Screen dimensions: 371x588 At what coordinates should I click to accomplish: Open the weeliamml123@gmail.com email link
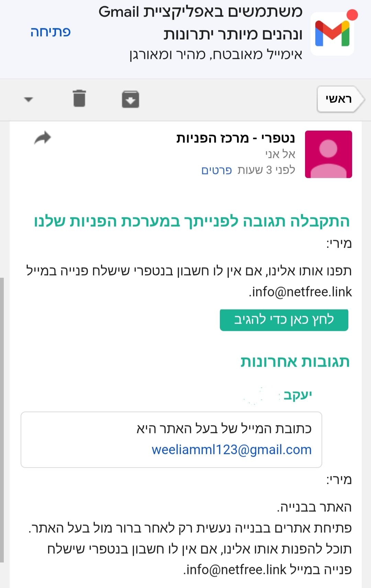coord(232,450)
